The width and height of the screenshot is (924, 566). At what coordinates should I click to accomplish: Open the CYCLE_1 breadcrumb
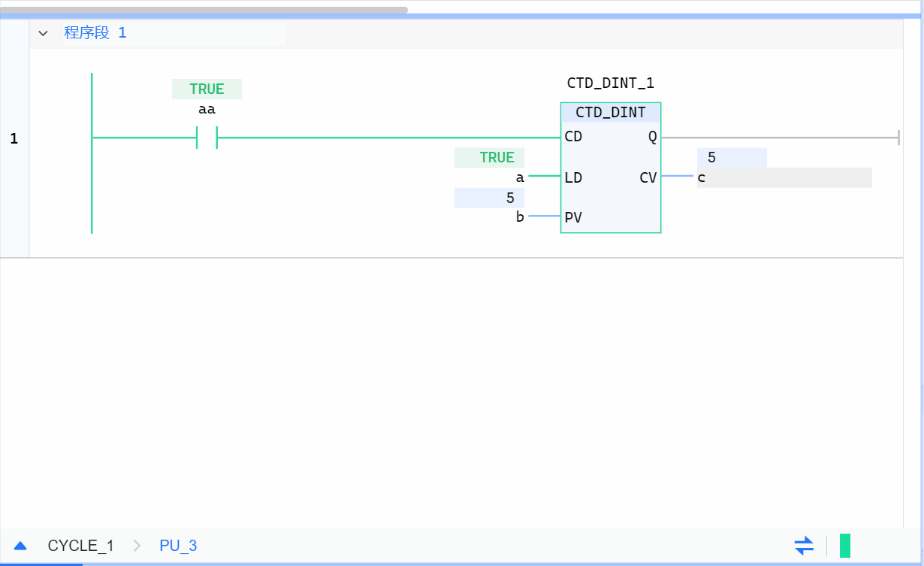click(80, 546)
